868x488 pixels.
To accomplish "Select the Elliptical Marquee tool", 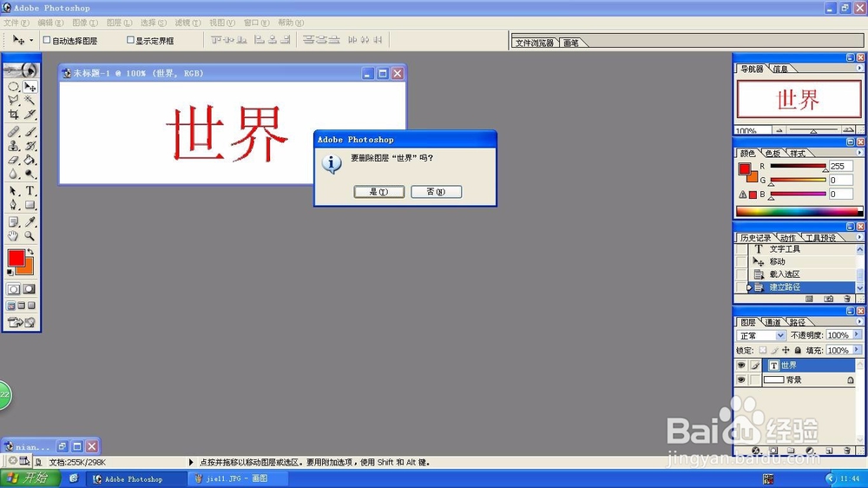I will pos(13,87).
